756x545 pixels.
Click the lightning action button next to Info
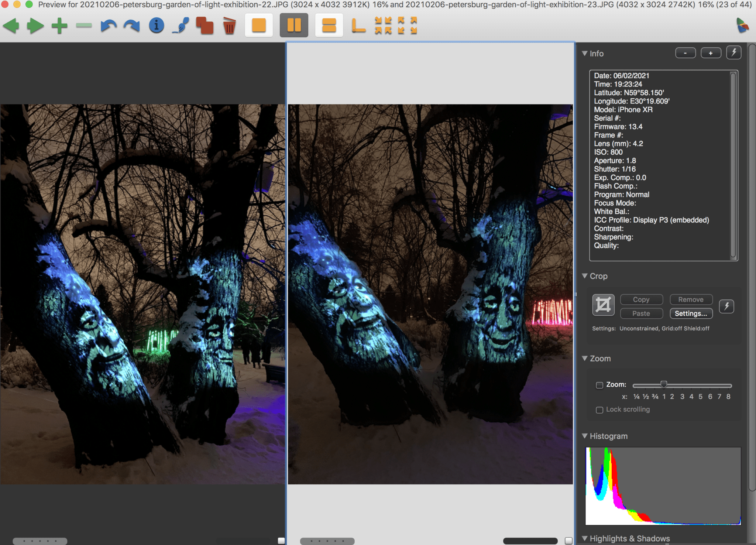pyautogui.click(x=734, y=52)
